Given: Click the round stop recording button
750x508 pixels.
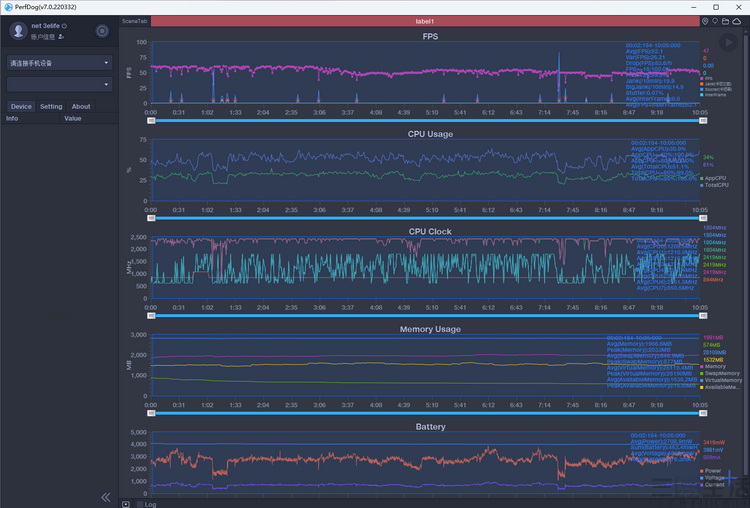Looking at the screenshot, I should pyautogui.click(x=102, y=31).
